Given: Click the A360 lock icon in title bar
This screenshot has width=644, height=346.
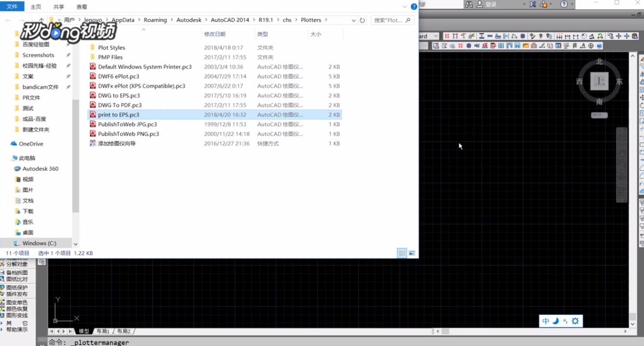Looking at the screenshot, I should 544,4.
